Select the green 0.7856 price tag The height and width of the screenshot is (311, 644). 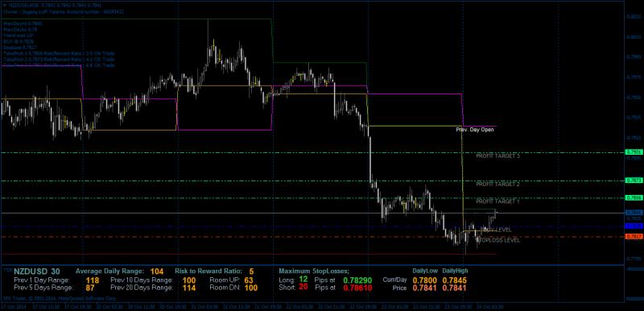click(x=634, y=198)
